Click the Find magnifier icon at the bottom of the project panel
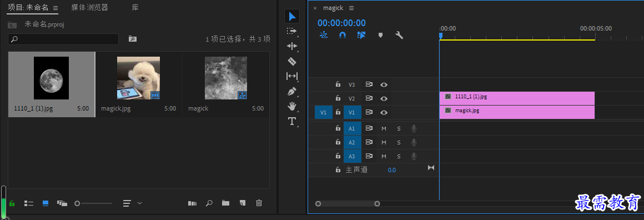This screenshot has width=644, height=220. 209,203
